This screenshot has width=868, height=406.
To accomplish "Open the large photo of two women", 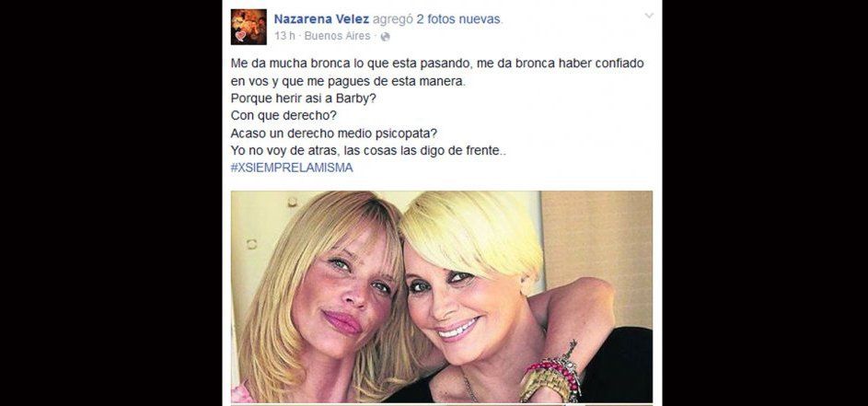I will [x=442, y=296].
